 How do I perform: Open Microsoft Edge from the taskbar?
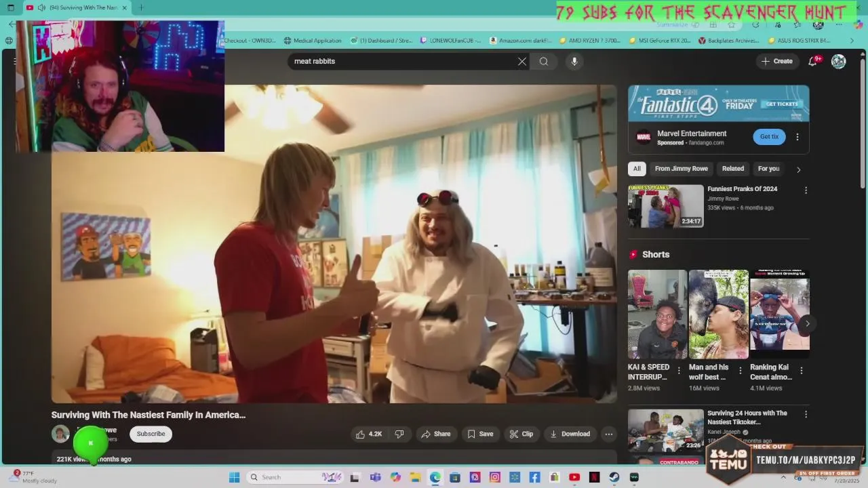pos(435,477)
